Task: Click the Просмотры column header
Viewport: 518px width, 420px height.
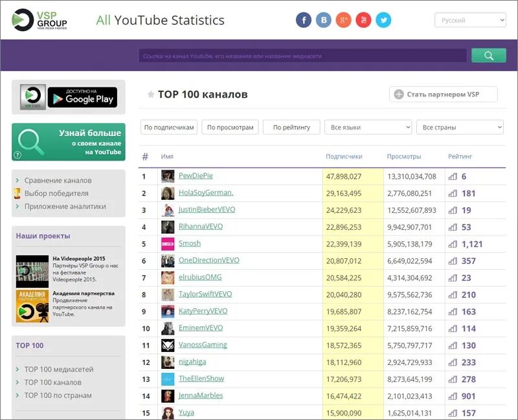Action: coord(403,157)
